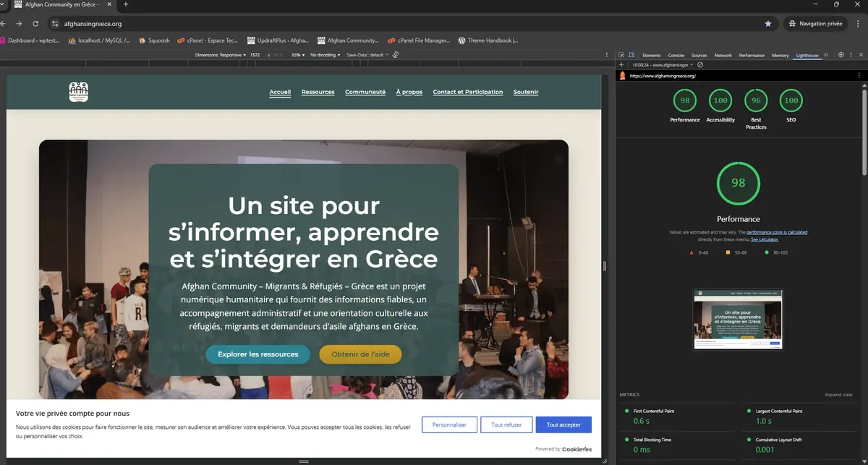Viewport: 868px width, 465px height.
Task: Click the Lighthouse logo icon beside the report URL
Action: pyautogui.click(x=621, y=75)
